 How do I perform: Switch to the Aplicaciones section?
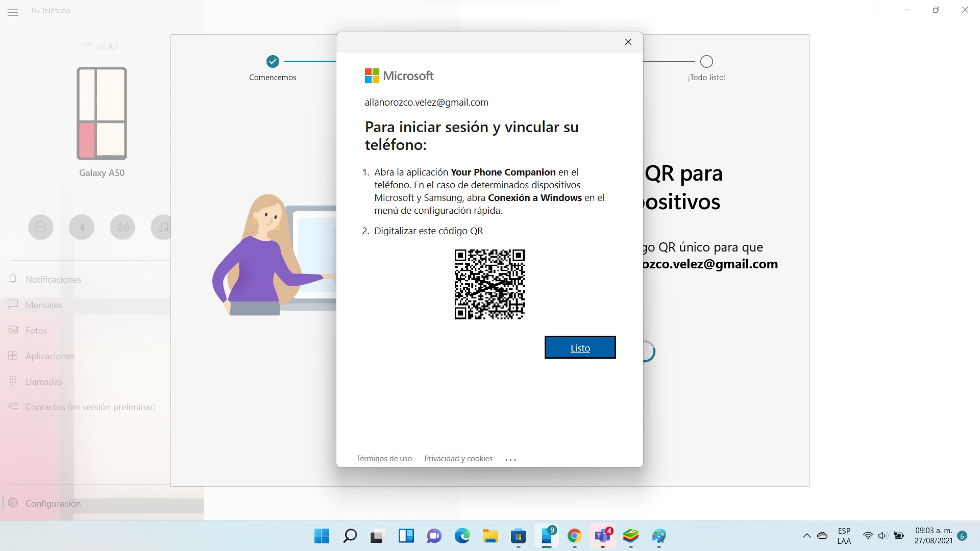[x=50, y=356]
